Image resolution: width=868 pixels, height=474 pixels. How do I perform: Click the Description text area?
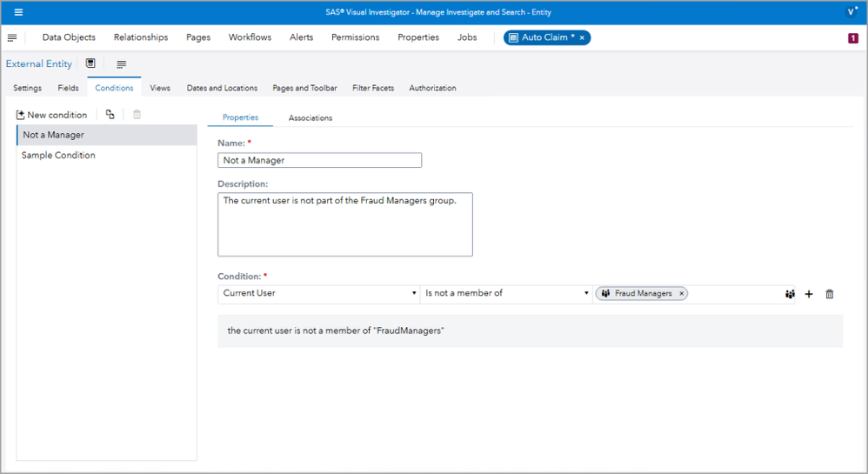pos(345,224)
